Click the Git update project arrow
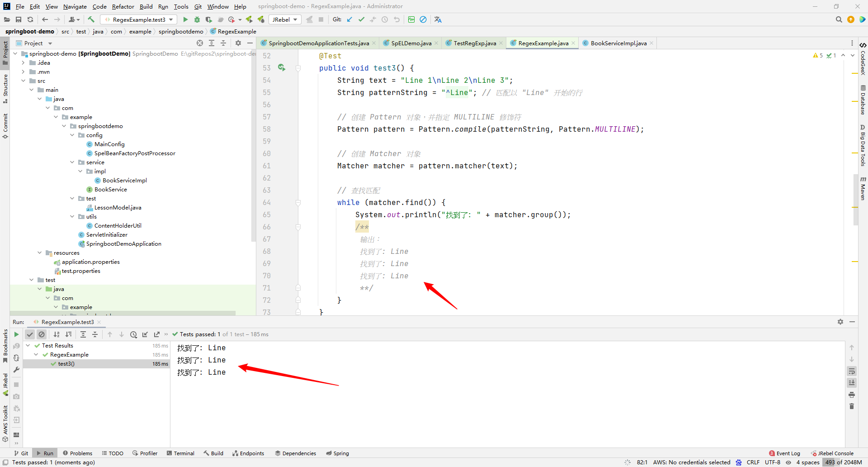868x467 pixels. pos(349,19)
